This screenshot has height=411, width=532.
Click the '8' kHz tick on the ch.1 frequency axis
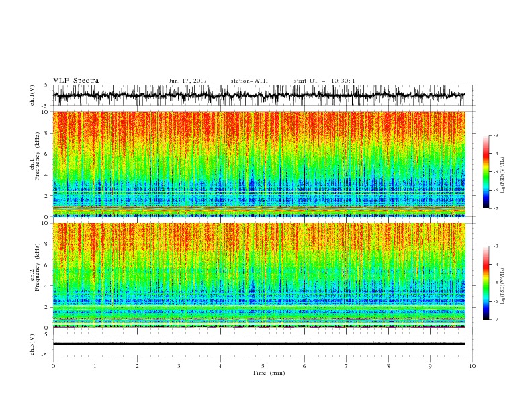pos(47,133)
